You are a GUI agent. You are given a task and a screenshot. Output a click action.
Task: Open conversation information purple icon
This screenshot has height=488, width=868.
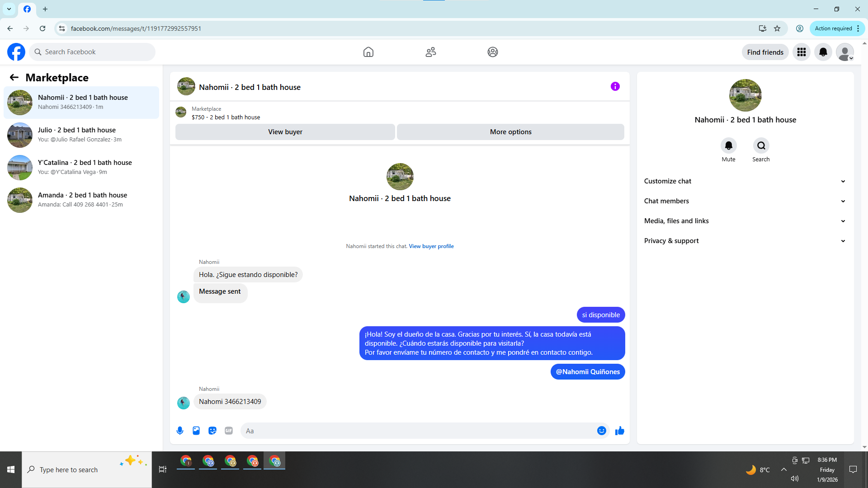coord(615,86)
